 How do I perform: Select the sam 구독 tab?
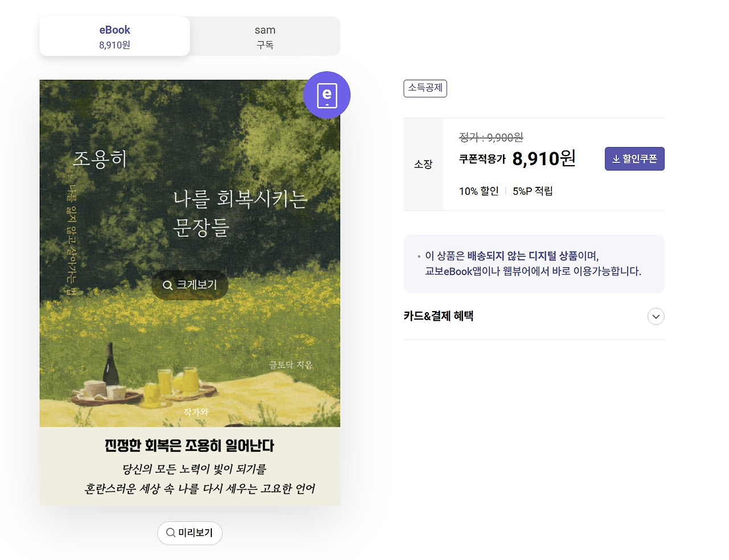tap(265, 36)
